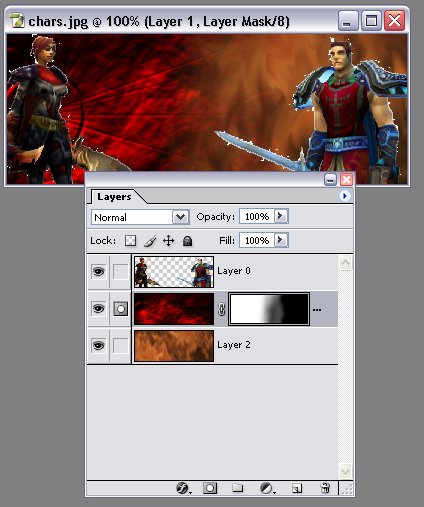Select the red texture layer thumbnail
Viewport: 424px width, 507px height.
[x=174, y=309]
